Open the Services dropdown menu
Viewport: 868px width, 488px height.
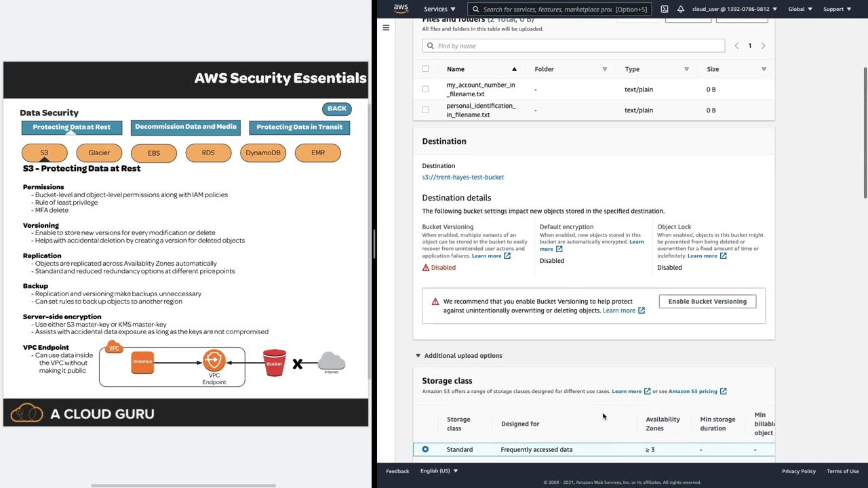[439, 9]
